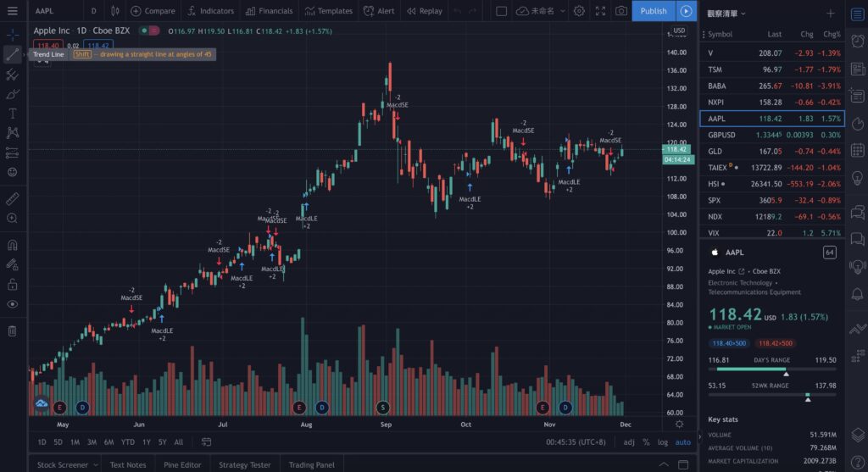The width and height of the screenshot is (868, 472).
Task: Toggle percent scale
Action: pyautogui.click(x=646, y=442)
